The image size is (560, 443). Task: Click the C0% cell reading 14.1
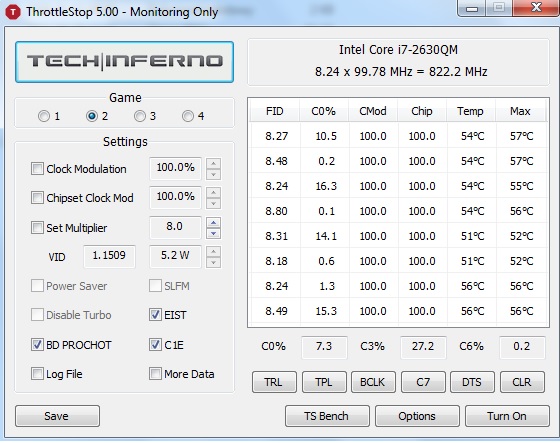pos(325,236)
